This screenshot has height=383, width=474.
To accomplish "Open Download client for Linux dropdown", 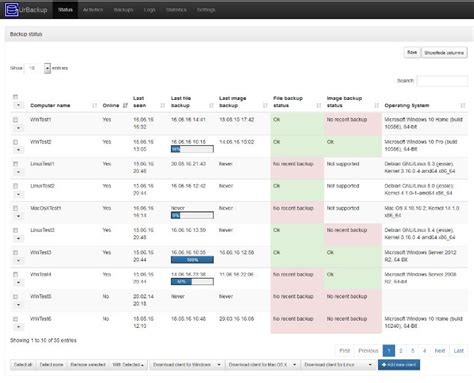I will (338, 365).
